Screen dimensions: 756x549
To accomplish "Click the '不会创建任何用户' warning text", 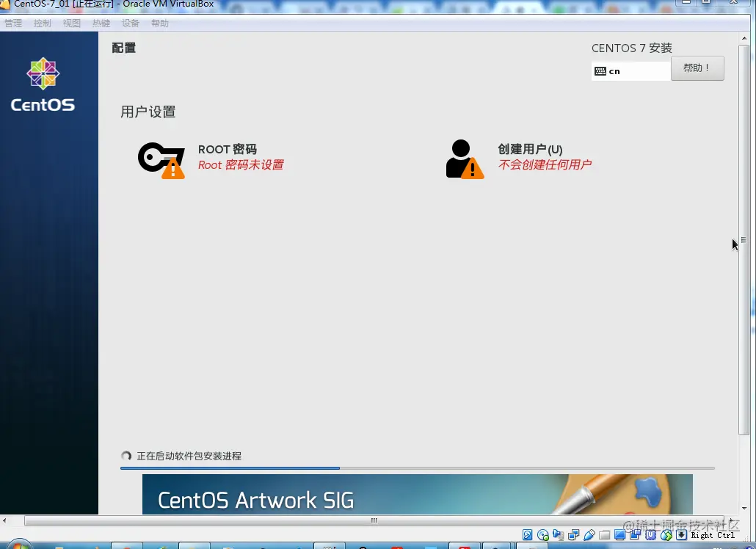I will point(545,165).
